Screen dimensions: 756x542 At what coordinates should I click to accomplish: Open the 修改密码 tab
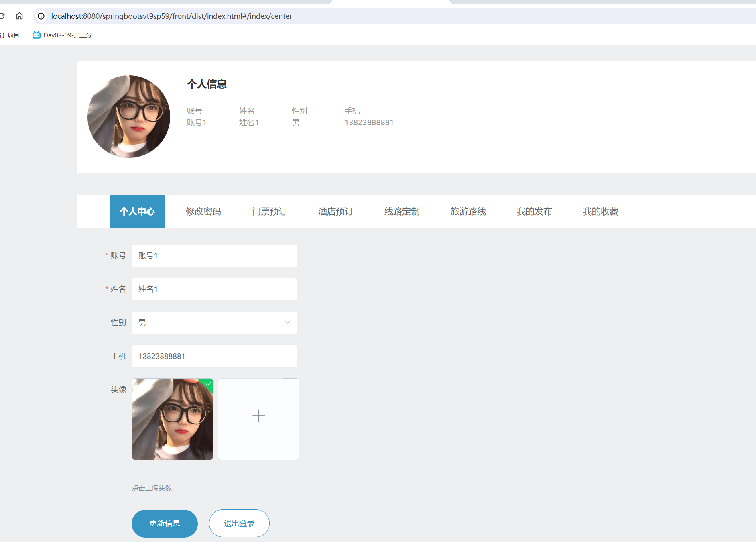(x=203, y=211)
